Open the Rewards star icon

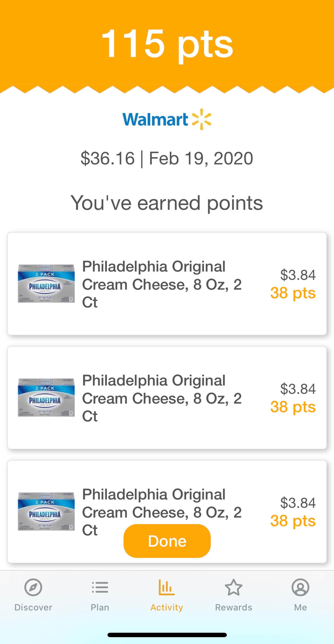234,587
